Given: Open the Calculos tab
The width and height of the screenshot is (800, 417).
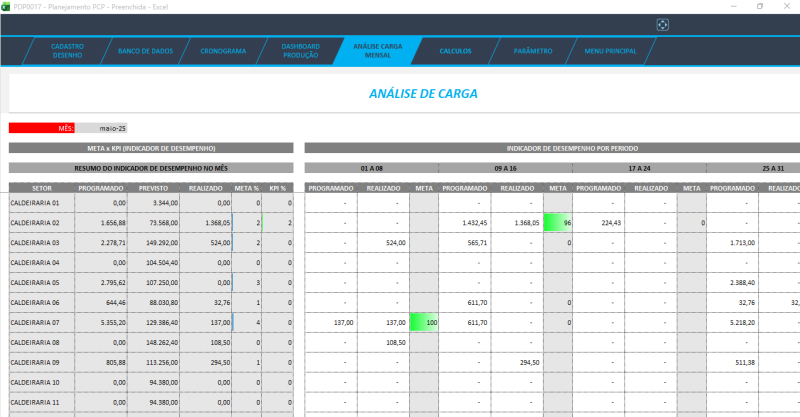Looking at the screenshot, I should (455, 51).
